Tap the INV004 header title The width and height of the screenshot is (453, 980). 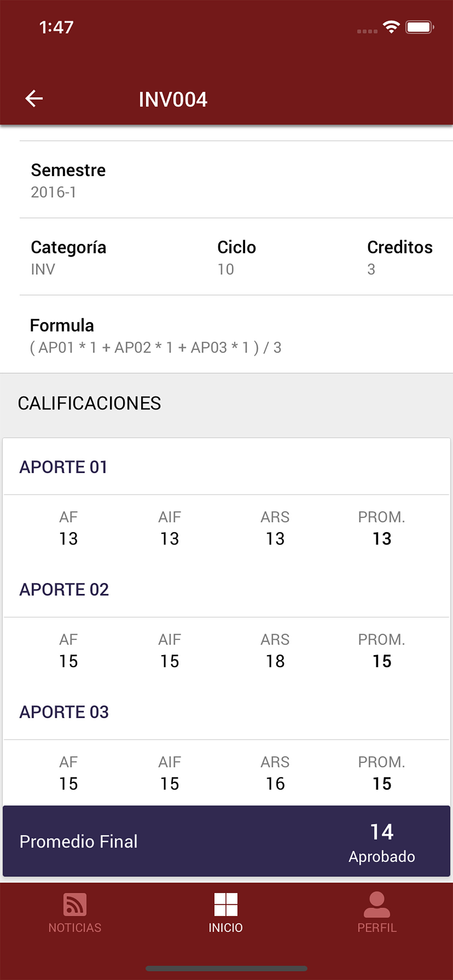pos(173,100)
